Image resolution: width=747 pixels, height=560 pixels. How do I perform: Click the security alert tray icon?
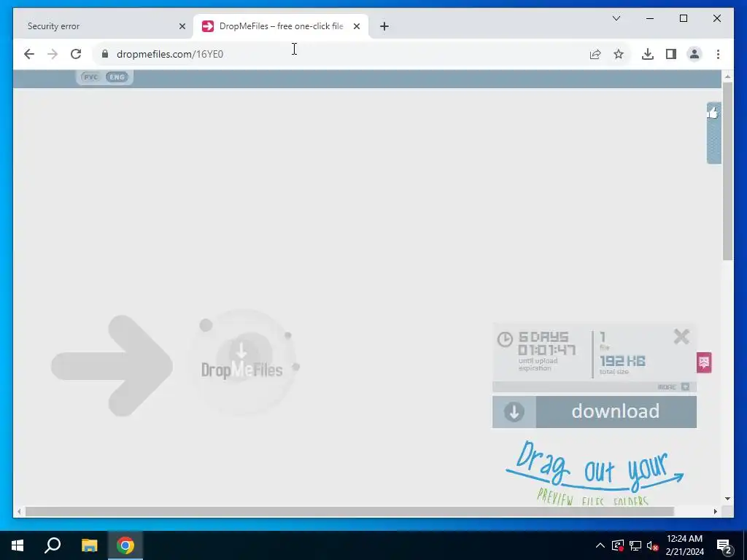[617, 545]
